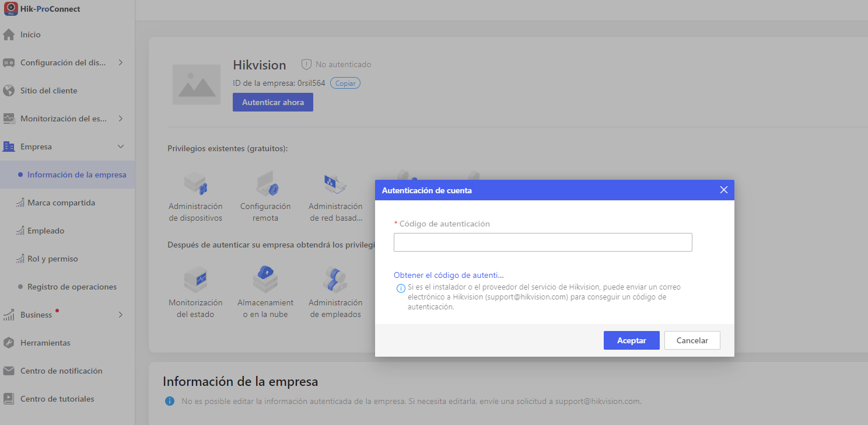Click Aceptar in the dialog

(x=632, y=340)
